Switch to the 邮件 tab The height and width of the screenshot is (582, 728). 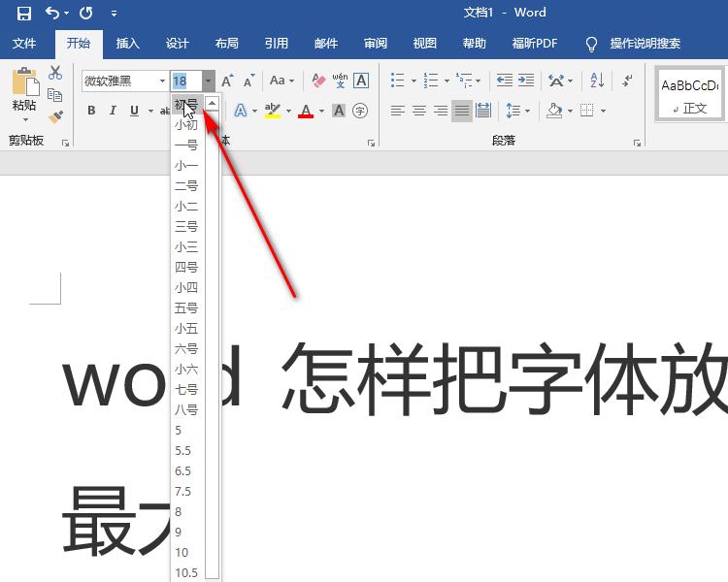coord(326,44)
